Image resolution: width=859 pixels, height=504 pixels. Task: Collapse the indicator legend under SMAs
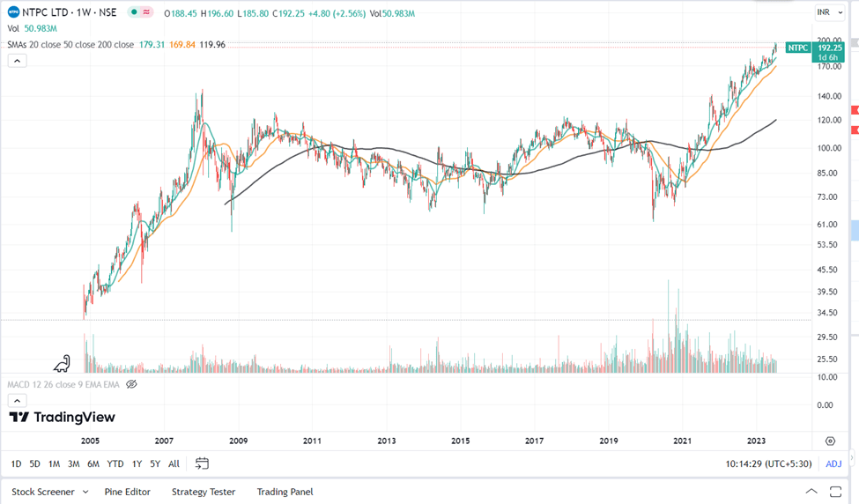pos(17,60)
